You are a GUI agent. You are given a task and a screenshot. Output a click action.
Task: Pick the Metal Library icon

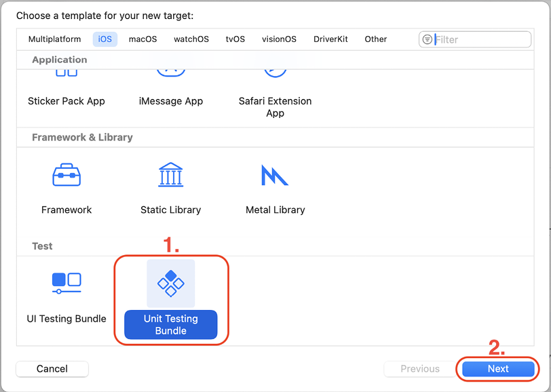275,175
